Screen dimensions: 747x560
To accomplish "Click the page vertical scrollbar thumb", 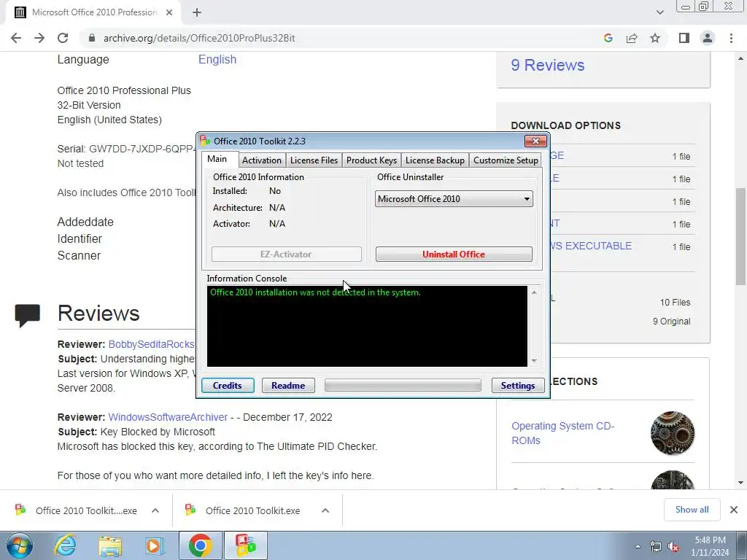I will click(740, 236).
